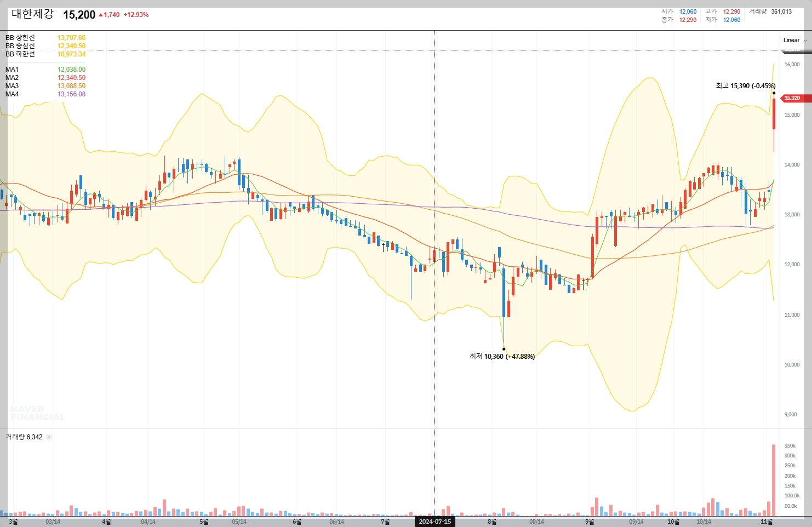Click the 시가 opening price 12,060
Image resolution: width=812 pixels, height=527 pixels.
click(688, 12)
